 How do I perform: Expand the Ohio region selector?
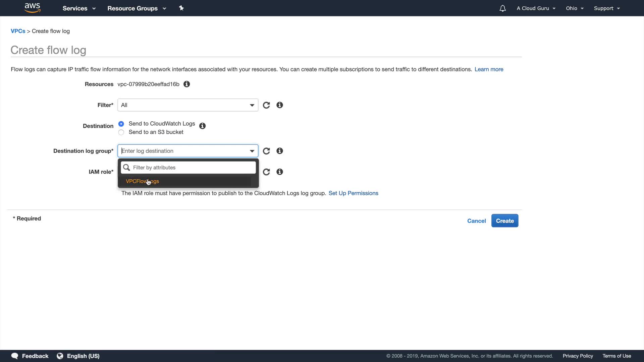point(575,8)
